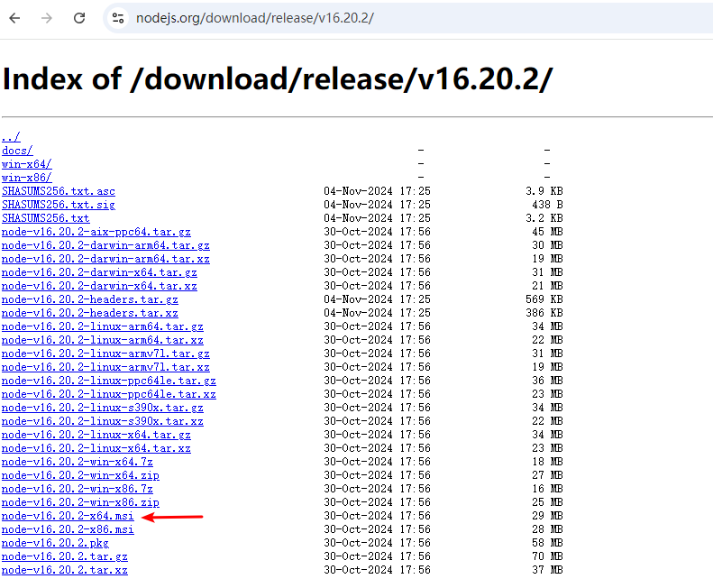
Task: Download node-v16.20.2-linux-ppc64le.tar.xz
Action: (109, 394)
